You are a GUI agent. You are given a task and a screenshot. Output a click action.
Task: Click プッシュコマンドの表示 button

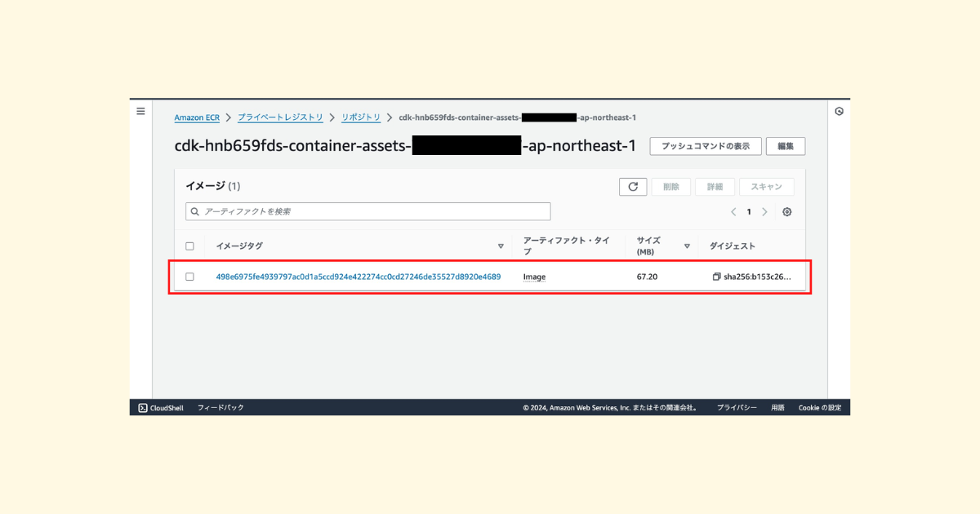click(706, 146)
